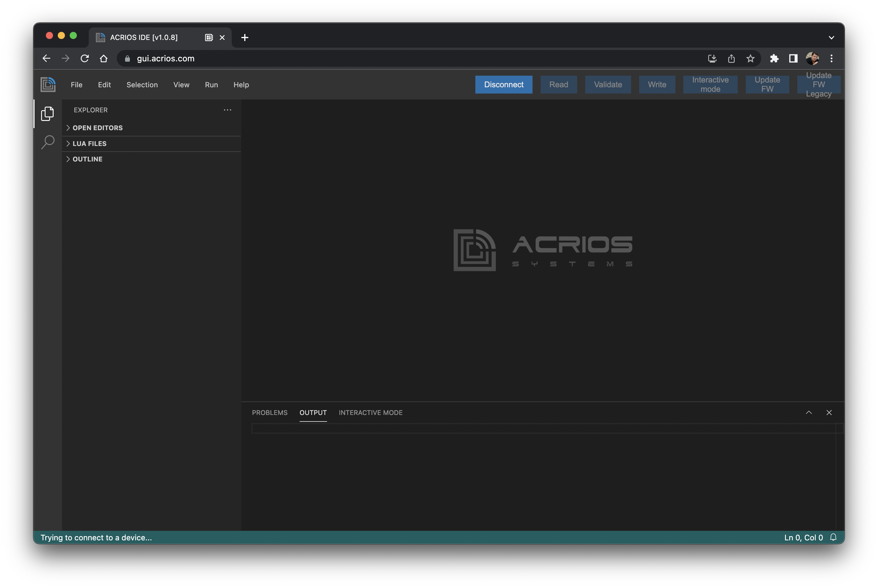The width and height of the screenshot is (878, 588).
Task: Close the ACRIOS IDE tab
Action: (x=222, y=38)
